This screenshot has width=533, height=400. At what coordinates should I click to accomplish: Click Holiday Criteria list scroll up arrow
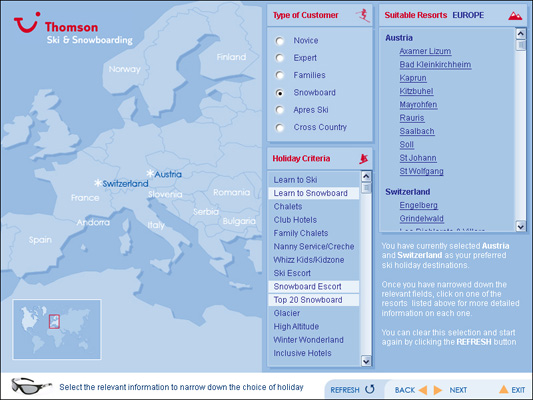coord(366,176)
